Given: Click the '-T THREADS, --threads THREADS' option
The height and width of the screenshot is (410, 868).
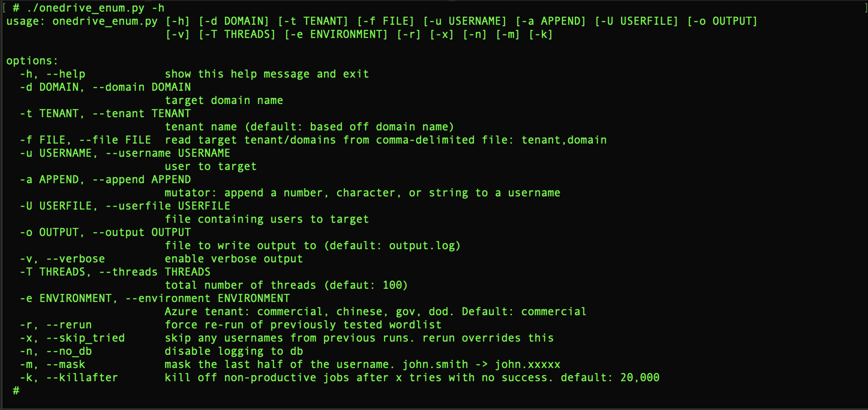Looking at the screenshot, I should (115, 272).
